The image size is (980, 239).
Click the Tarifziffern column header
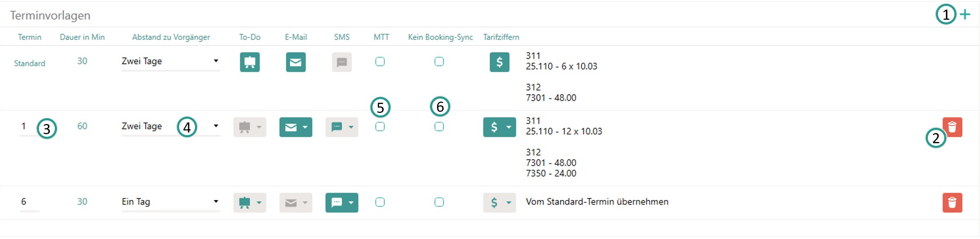(501, 37)
